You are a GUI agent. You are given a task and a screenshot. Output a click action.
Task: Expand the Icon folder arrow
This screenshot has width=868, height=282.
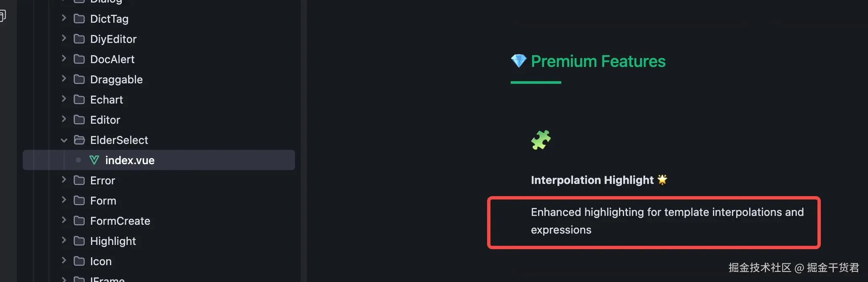point(64,261)
